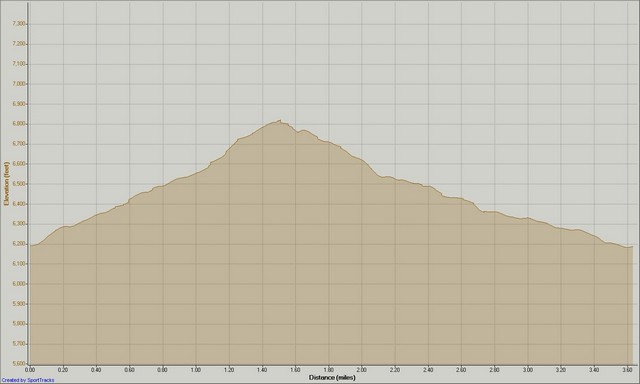
Task: Click the 1.00 distance tick label
Action: tap(196, 370)
